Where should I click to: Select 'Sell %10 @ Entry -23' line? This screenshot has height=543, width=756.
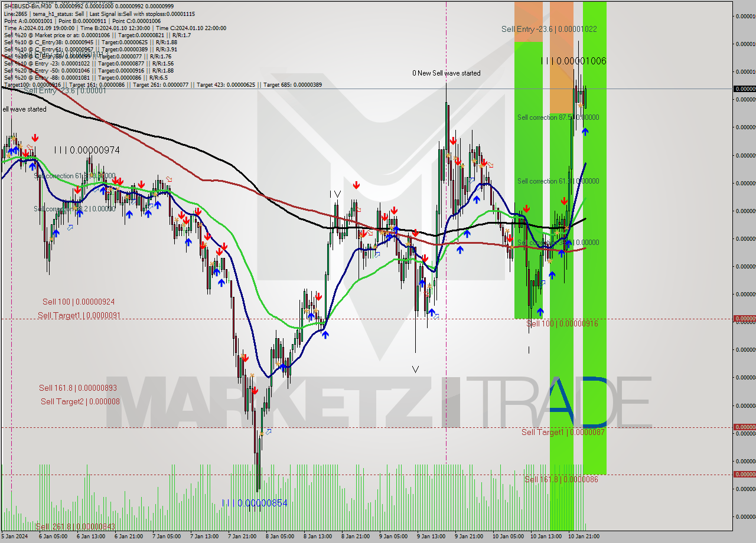pos(89,63)
